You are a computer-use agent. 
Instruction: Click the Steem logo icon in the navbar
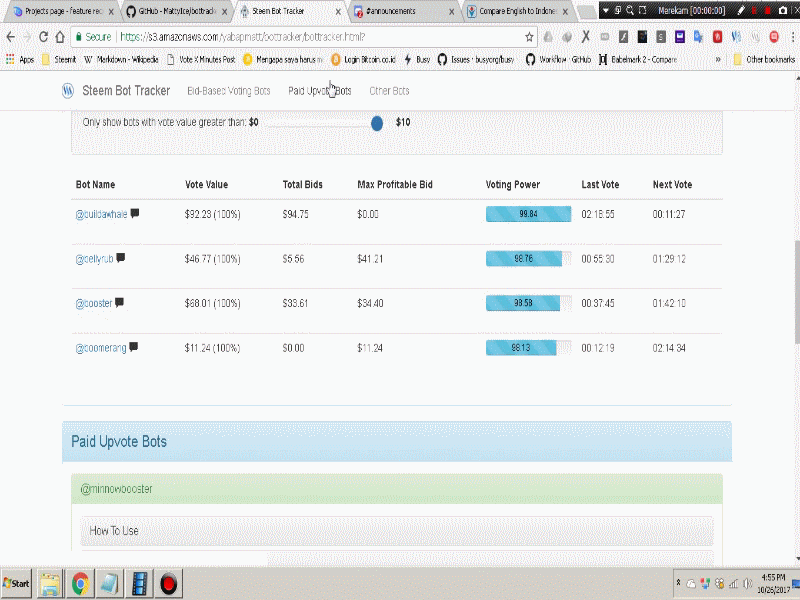tap(68, 91)
